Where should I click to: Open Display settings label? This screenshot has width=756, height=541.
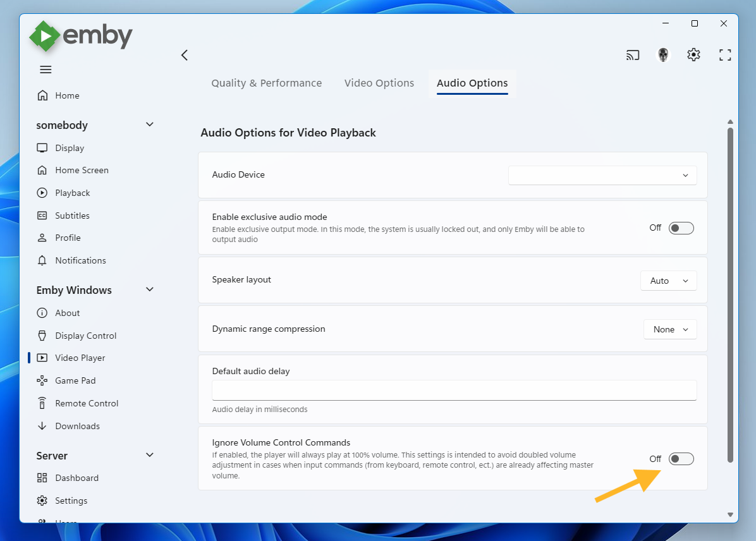70,148
